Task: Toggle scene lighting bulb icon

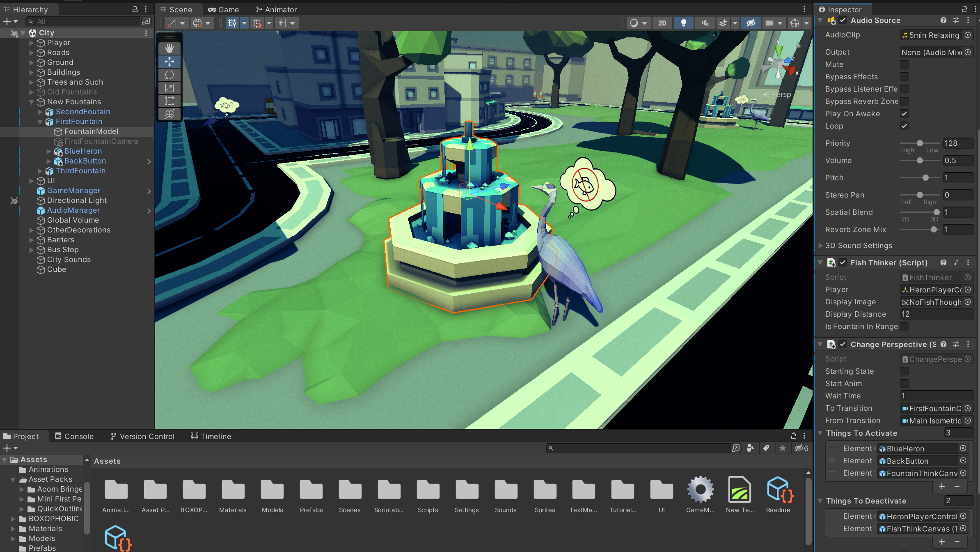Action: pos(683,23)
